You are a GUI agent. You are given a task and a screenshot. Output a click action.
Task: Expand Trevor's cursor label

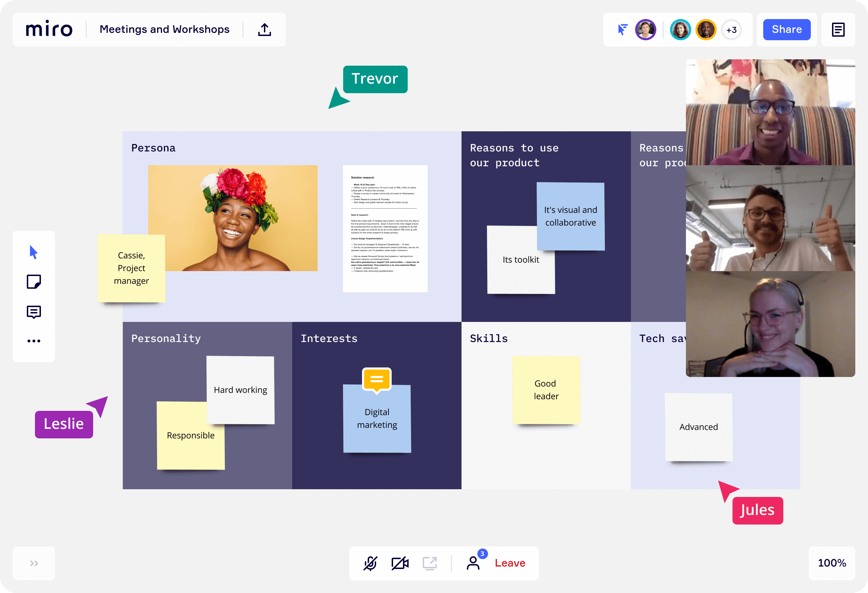click(373, 79)
